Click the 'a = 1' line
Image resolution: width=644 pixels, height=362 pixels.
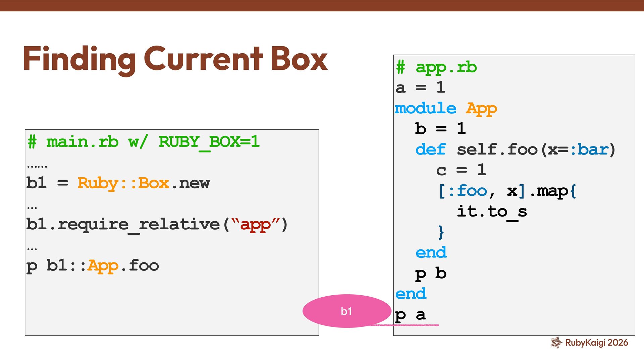420,88
